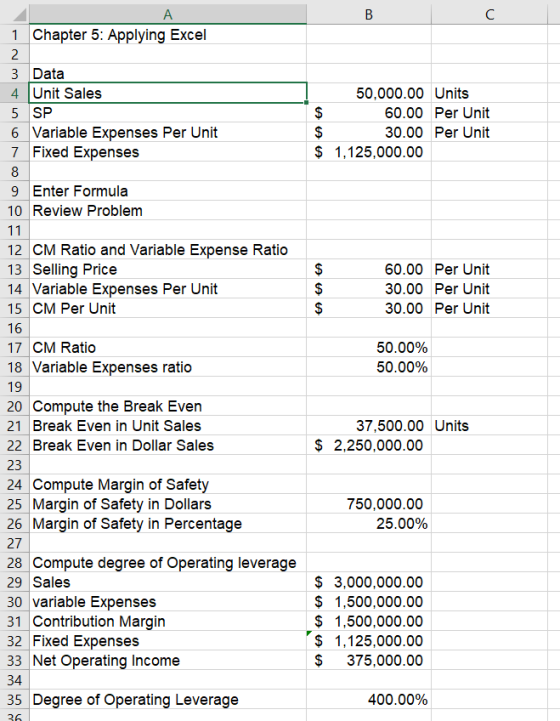Select the 'Review Problem' cell
Viewport: 560px width, 721px height.
coord(168,211)
